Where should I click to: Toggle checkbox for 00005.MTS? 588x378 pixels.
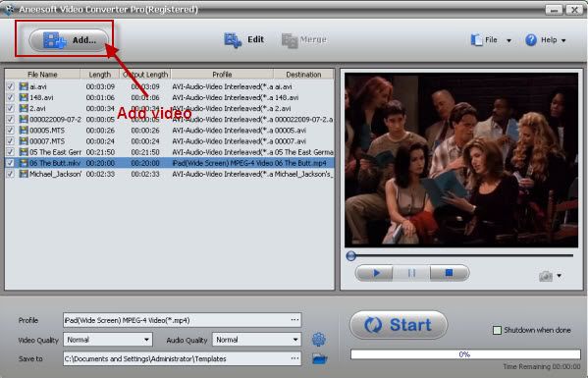coord(10,131)
